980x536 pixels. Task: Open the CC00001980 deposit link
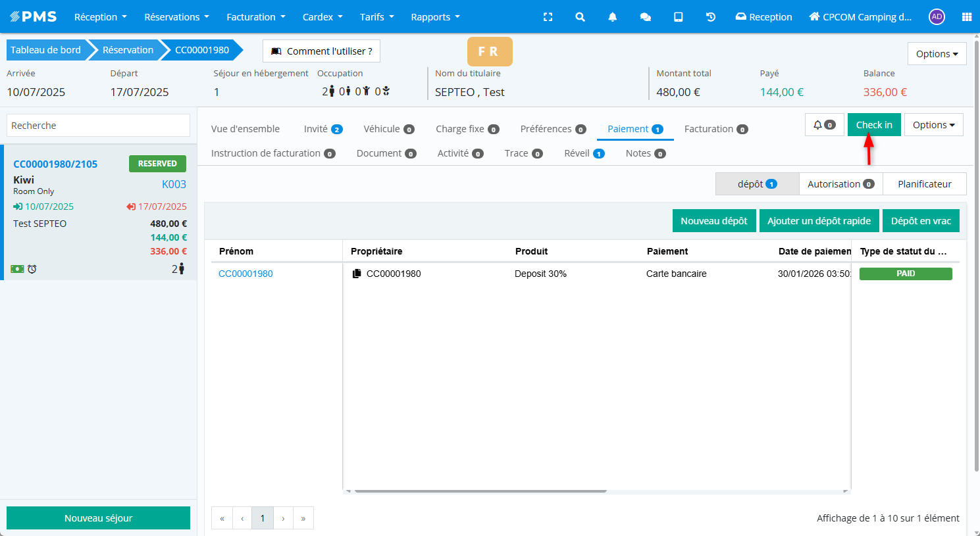pos(245,274)
